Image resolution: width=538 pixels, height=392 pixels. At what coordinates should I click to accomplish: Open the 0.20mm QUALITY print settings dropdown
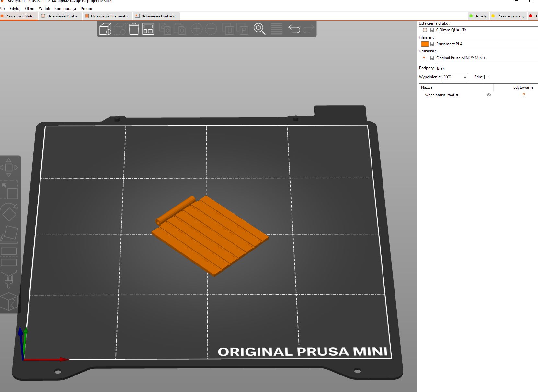point(478,30)
